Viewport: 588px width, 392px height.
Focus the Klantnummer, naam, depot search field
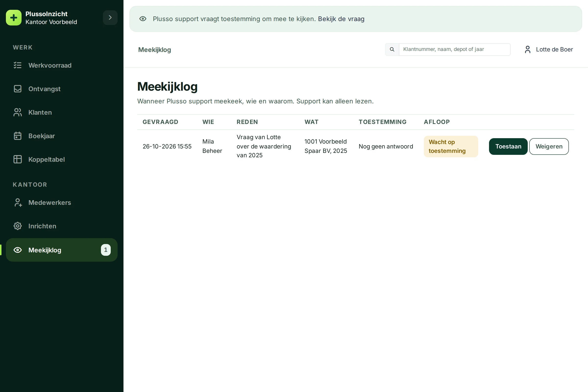click(454, 49)
